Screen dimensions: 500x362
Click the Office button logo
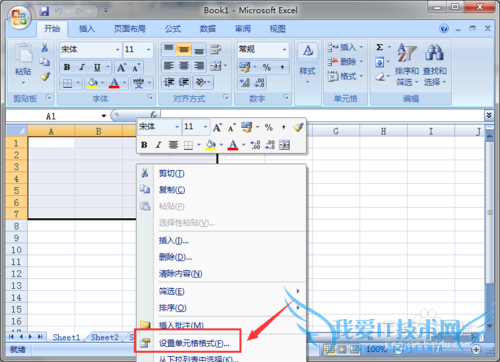tap(19, 16)
